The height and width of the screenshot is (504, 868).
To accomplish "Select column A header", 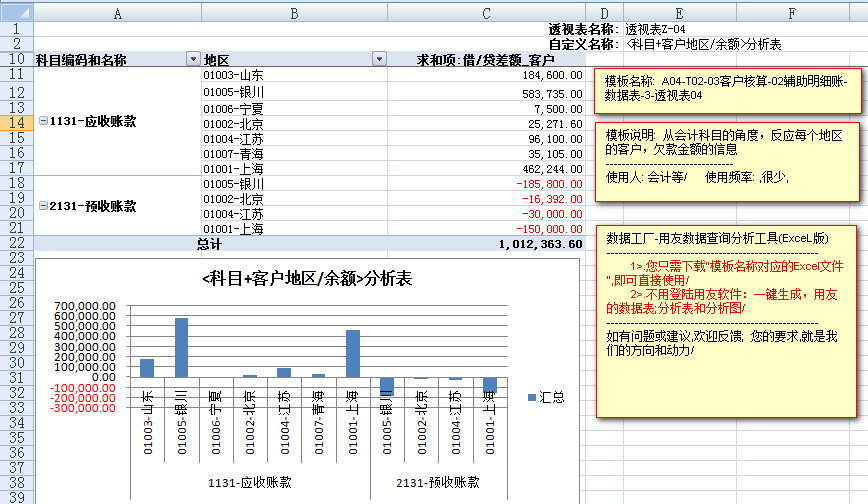I will [118, 12].
